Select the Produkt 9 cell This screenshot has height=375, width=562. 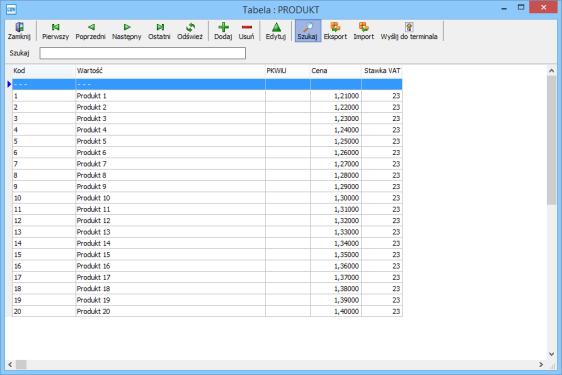170,186
